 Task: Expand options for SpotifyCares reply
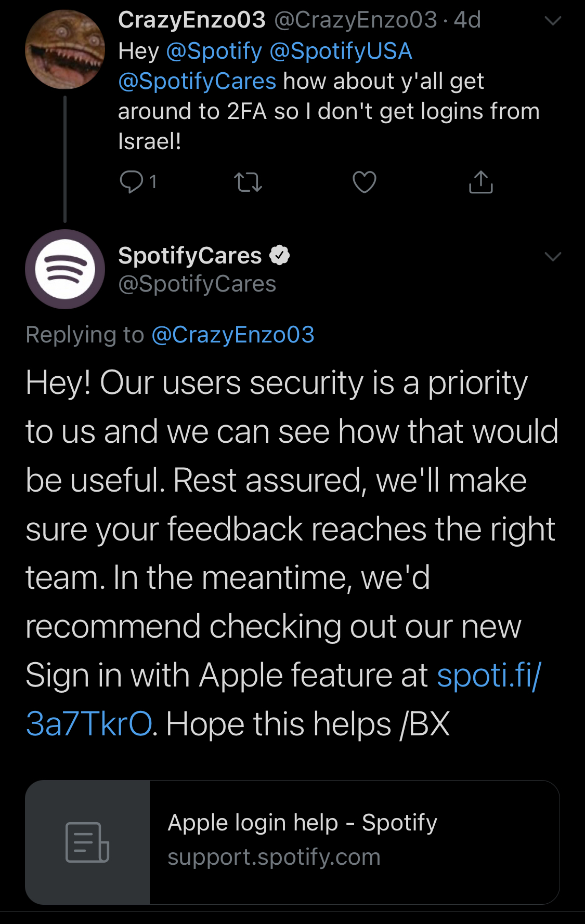pyautogui.click(x=552, y=256)
